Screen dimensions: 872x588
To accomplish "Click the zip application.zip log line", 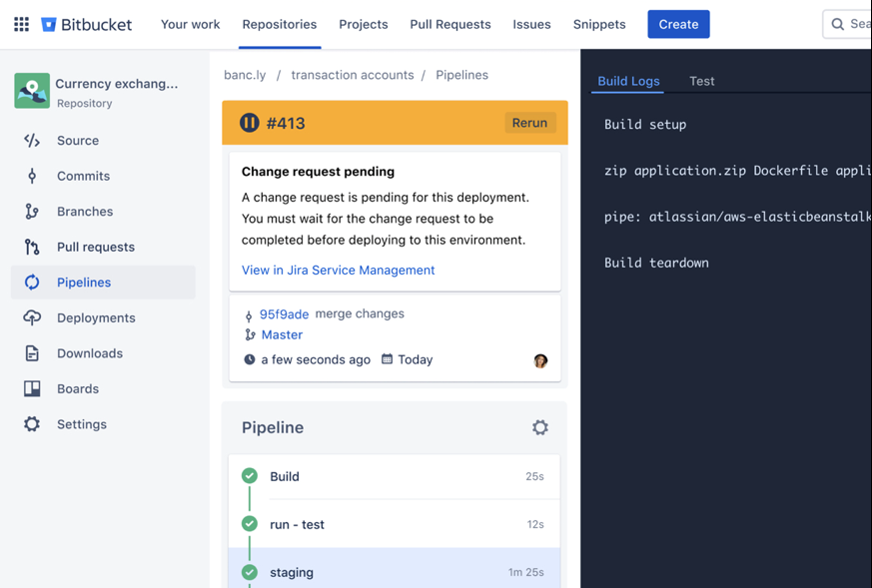I will point(738,171).
